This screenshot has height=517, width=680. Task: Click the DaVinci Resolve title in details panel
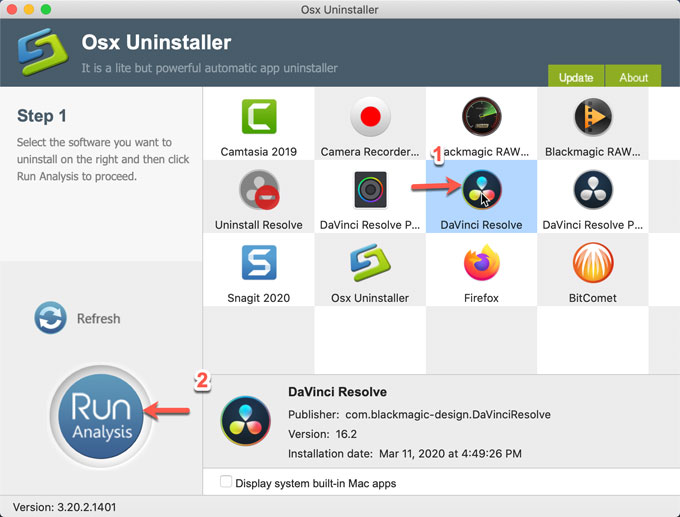pyautogui.click(x=337, y=392)
